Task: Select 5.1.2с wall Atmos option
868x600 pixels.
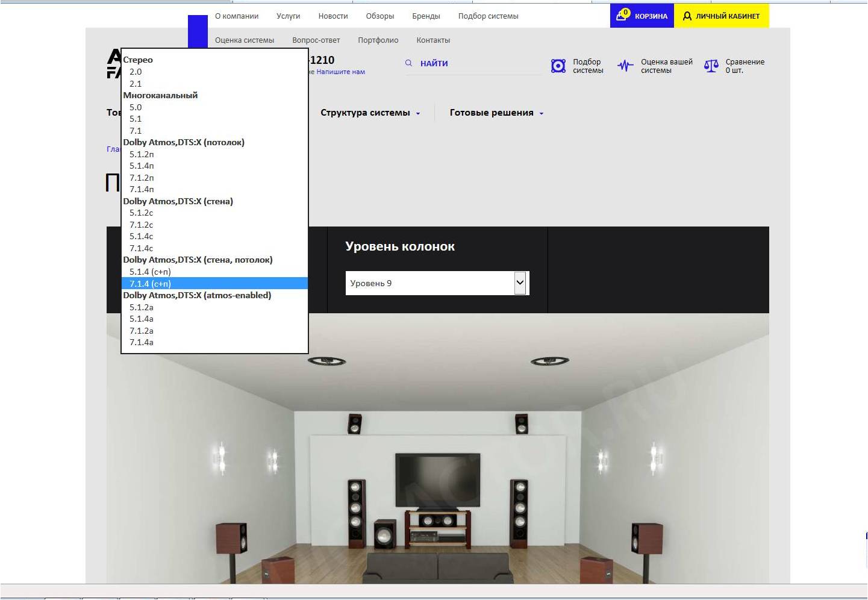Action: point(214,213)
